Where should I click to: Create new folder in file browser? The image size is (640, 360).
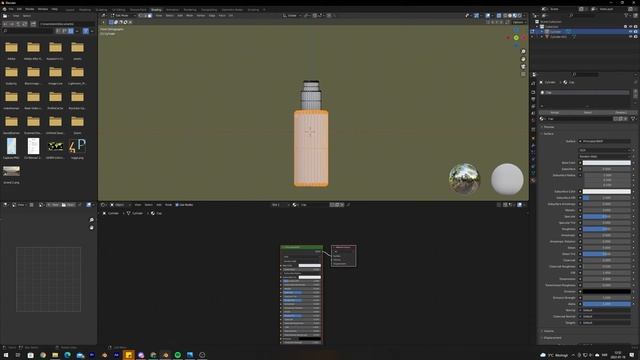tap(33, 24)
